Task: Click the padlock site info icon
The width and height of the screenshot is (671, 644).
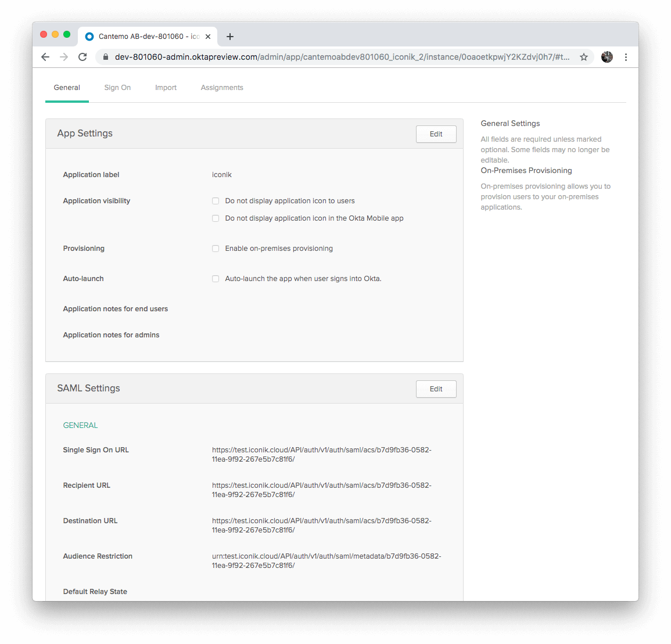Action: [106, 57]
